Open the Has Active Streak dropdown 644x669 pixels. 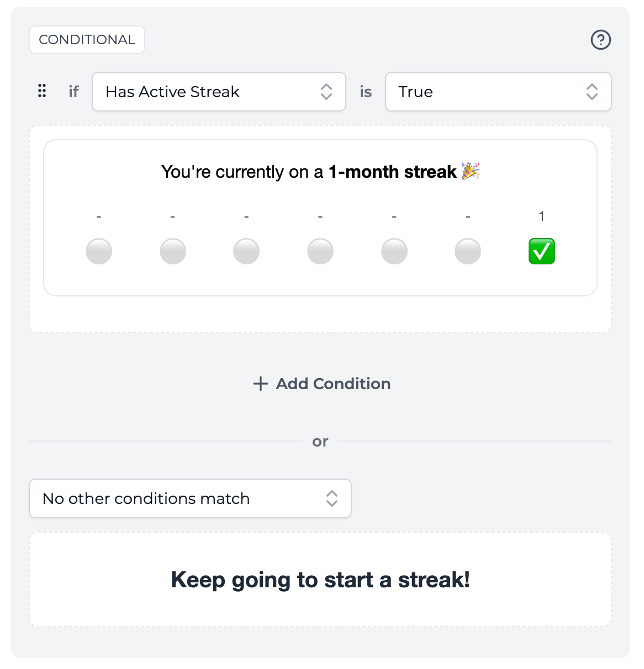[219, 92]
